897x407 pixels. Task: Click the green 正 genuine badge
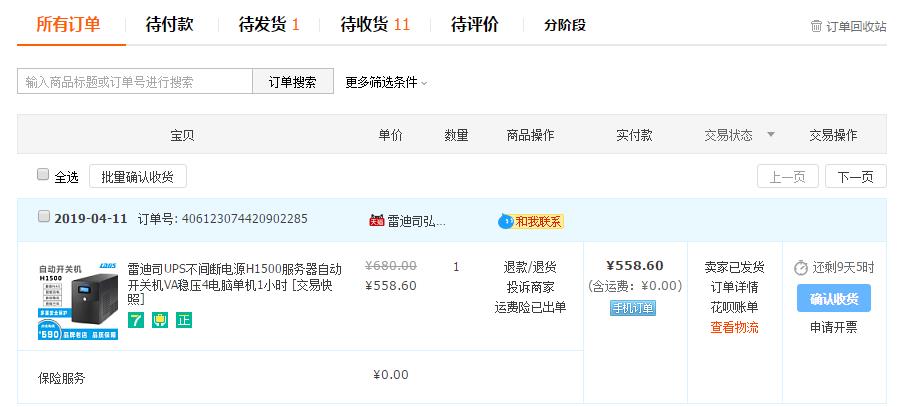(x=184, y=320)
